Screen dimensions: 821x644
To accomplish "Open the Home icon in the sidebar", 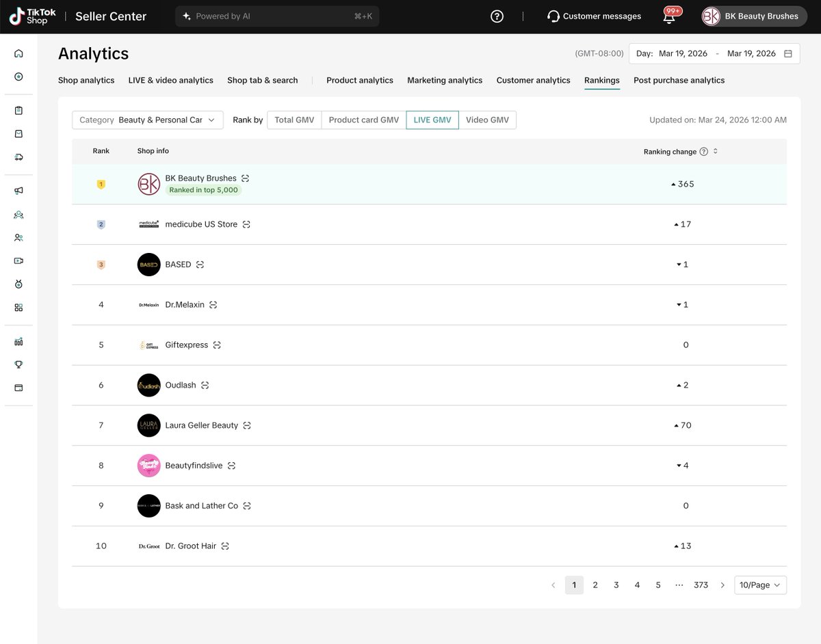I will click(18, 53).
